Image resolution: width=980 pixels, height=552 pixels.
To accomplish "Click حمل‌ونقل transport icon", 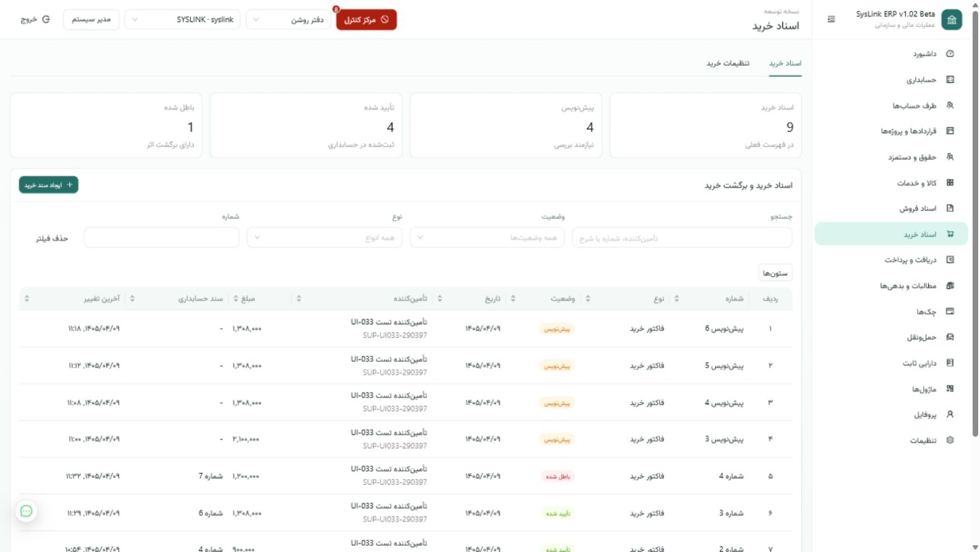I will (950, 337).
